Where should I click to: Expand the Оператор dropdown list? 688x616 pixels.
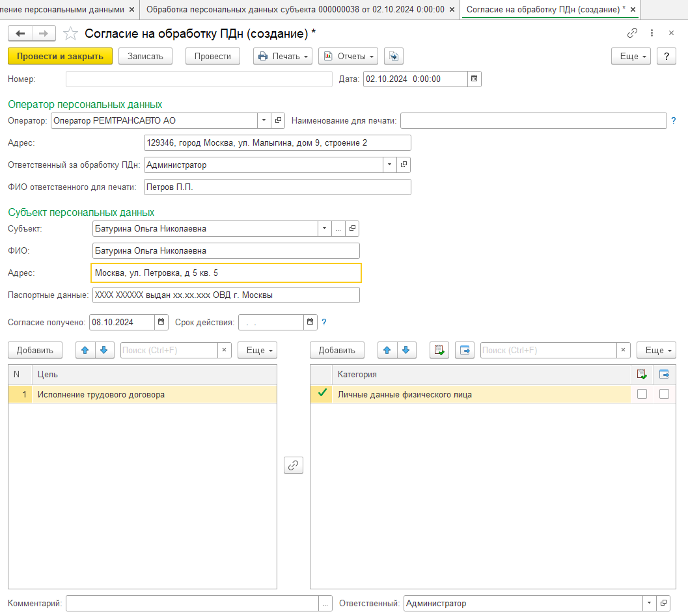coord(264,120)
